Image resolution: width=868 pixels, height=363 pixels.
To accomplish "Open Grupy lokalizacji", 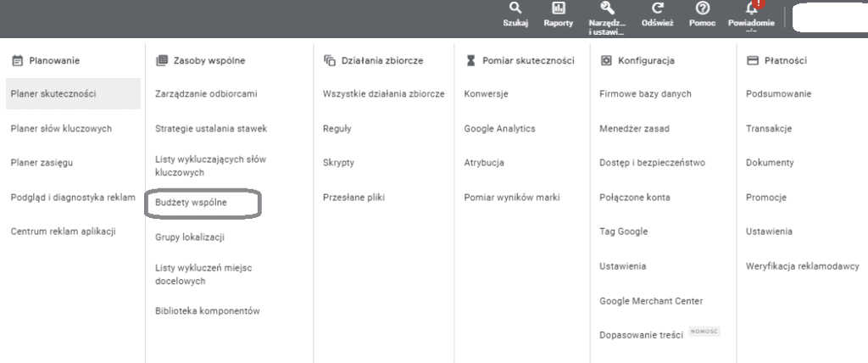I will (x=189, y=237).
